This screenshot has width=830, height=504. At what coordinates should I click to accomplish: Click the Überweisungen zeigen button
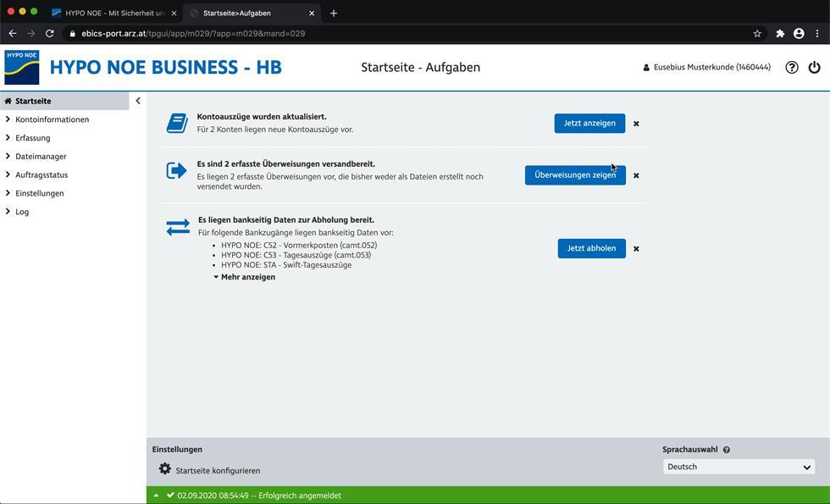coord(574,175)
